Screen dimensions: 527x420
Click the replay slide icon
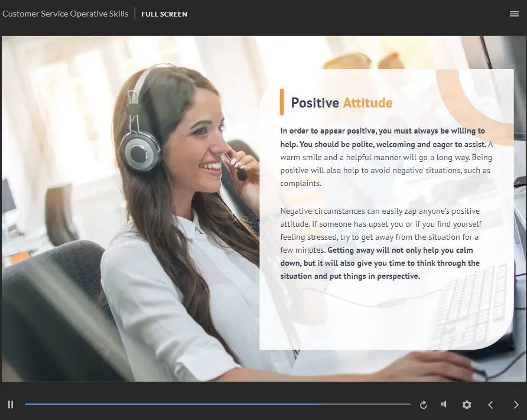[x=423, y=405]
